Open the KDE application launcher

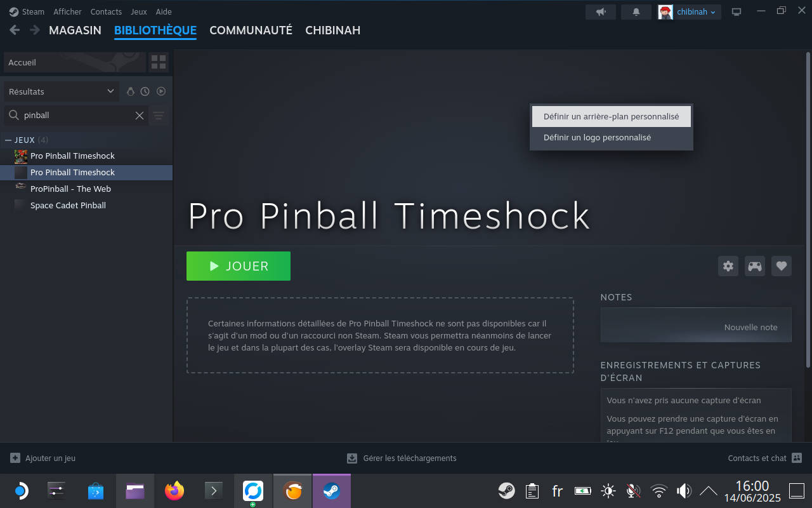pos(20,491)
